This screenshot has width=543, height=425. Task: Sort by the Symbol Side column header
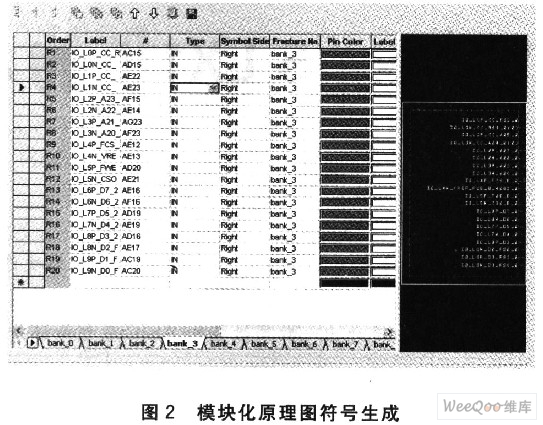[244, 41]
